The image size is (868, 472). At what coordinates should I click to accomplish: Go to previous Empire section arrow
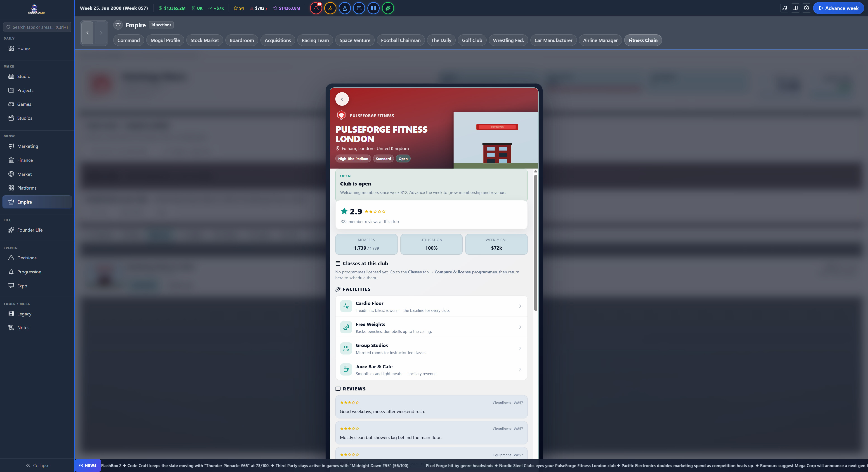(x=87, y=33)
